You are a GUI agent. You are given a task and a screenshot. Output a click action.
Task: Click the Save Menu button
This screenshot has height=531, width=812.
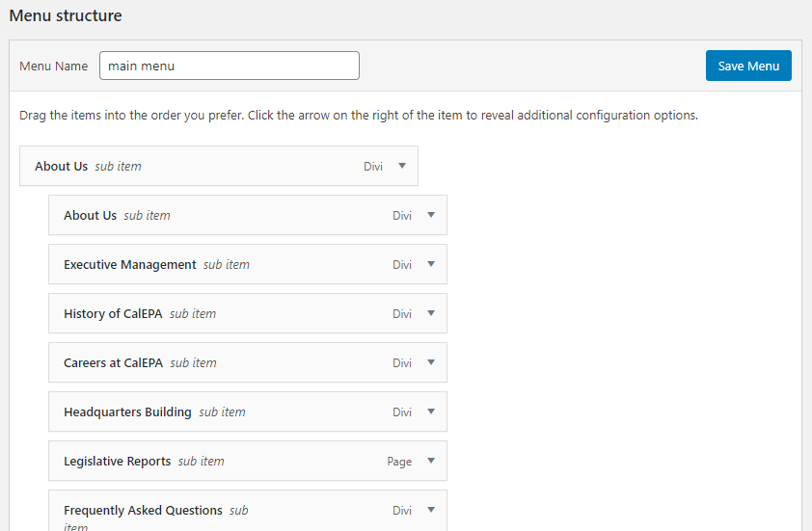tap(748, 66)
